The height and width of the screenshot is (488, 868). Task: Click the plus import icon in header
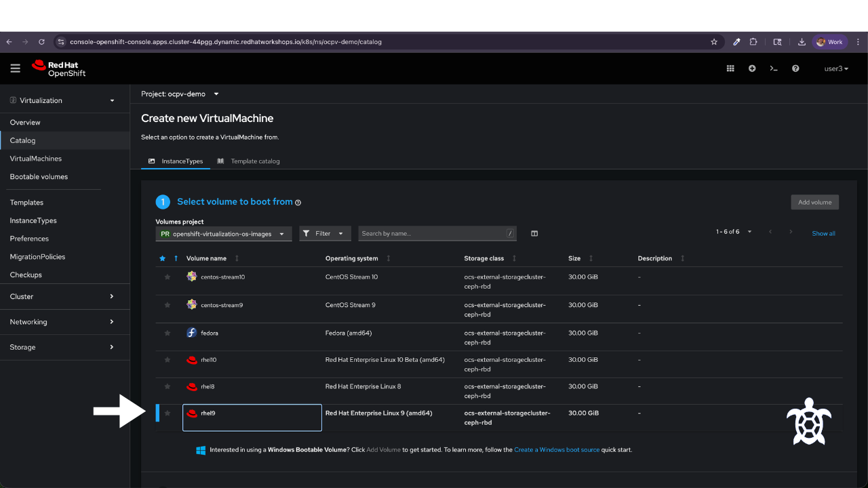[752, 68]
